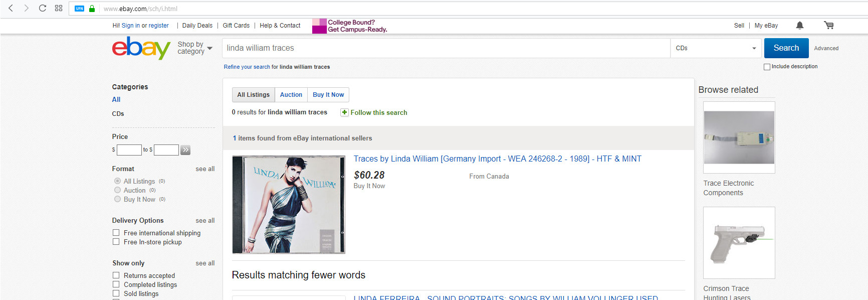Open the Crimson Trace laser pistol thumbnail
This screenshot has width=868, height=300.
click(x=739, y=243)
